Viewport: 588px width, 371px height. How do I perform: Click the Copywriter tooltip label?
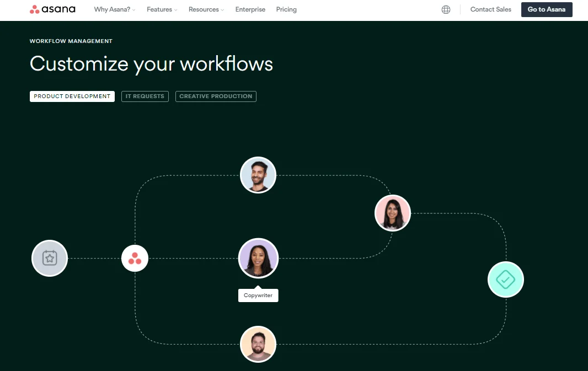pos(258,295)
